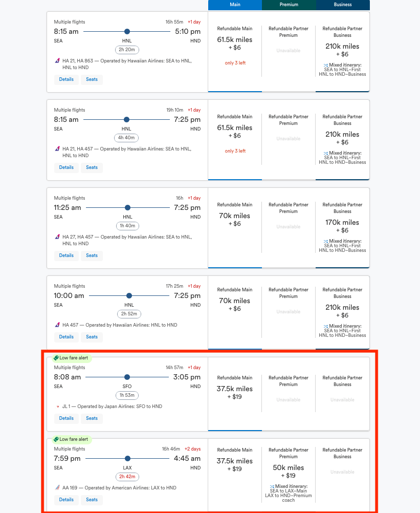420x513 pixels.
Task: Click mixed itinerary icon under 170k miles fare
Action: coord(326,241)
